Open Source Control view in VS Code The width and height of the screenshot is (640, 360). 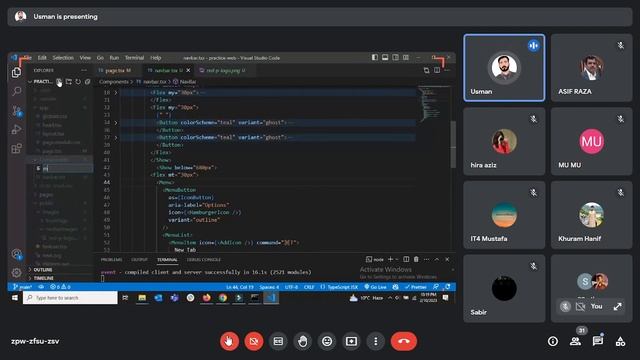point(16,110)
